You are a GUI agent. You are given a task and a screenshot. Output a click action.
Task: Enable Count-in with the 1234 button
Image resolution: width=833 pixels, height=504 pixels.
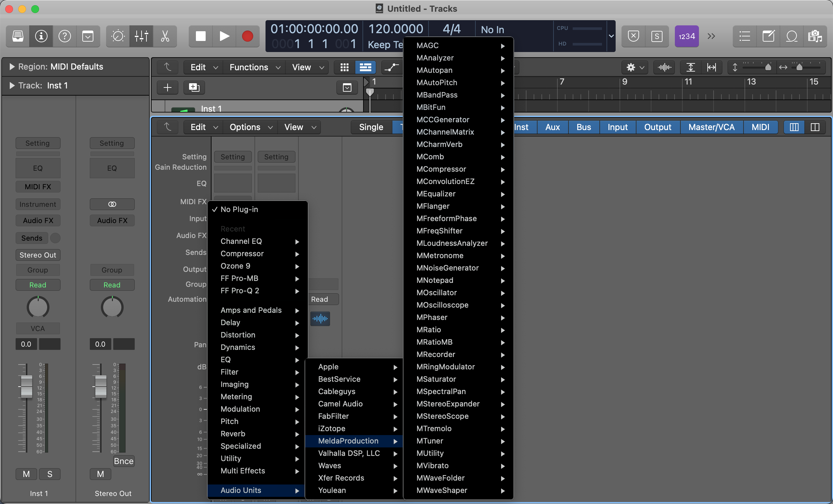687,36
